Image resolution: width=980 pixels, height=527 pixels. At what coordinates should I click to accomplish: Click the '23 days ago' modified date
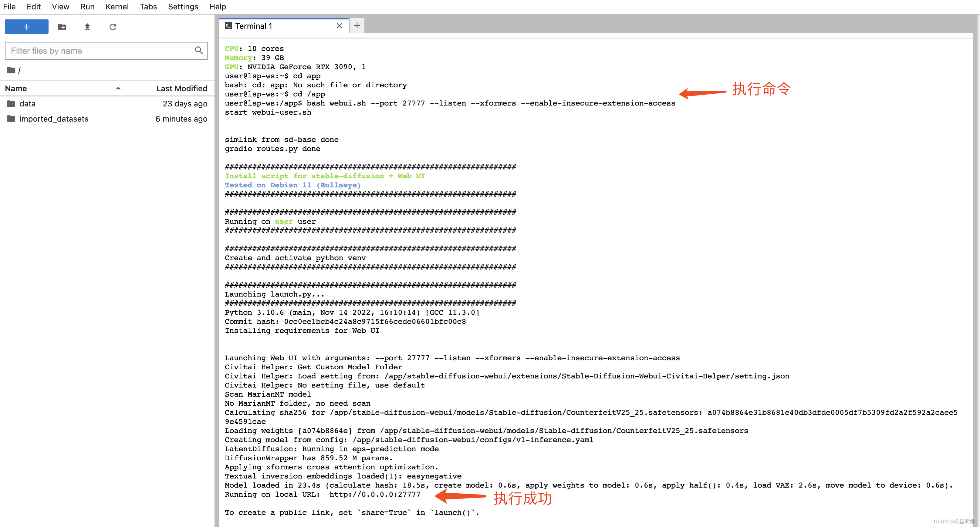point(185,103)
